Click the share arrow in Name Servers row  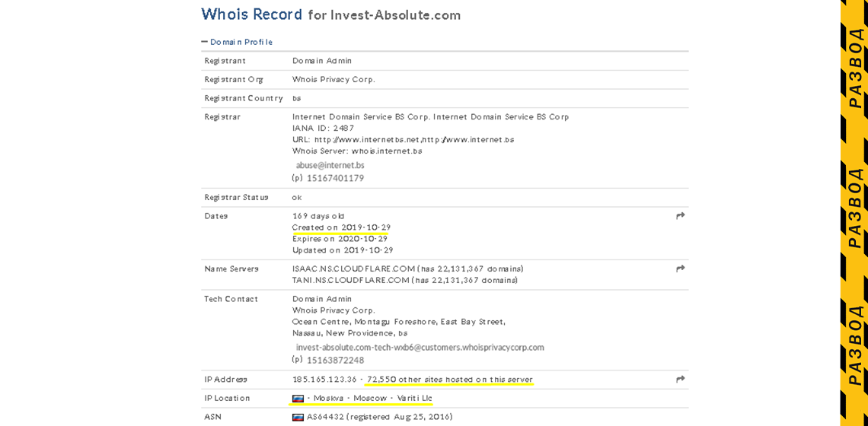681,269
